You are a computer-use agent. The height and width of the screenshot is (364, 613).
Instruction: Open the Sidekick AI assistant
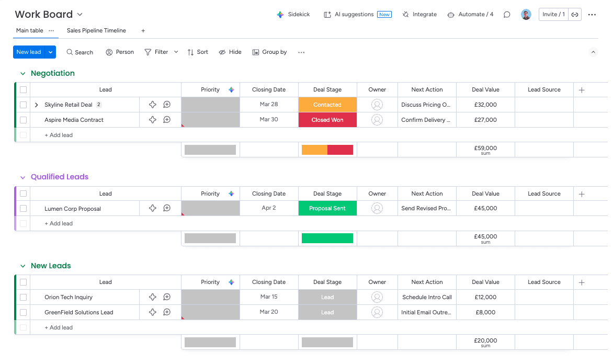pyautogui.click(x=293, y=15)
